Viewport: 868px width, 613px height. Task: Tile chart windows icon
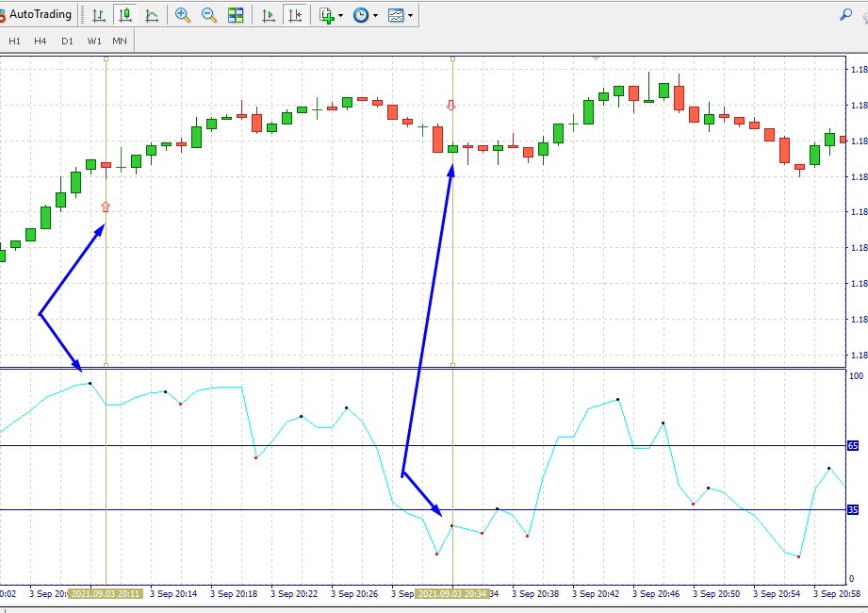pos(236,15)
